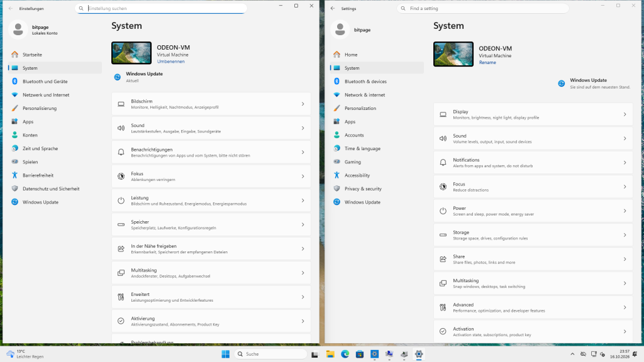
Task: Click the Privacy & security shield icon
Action: click(x=337, y=189)
